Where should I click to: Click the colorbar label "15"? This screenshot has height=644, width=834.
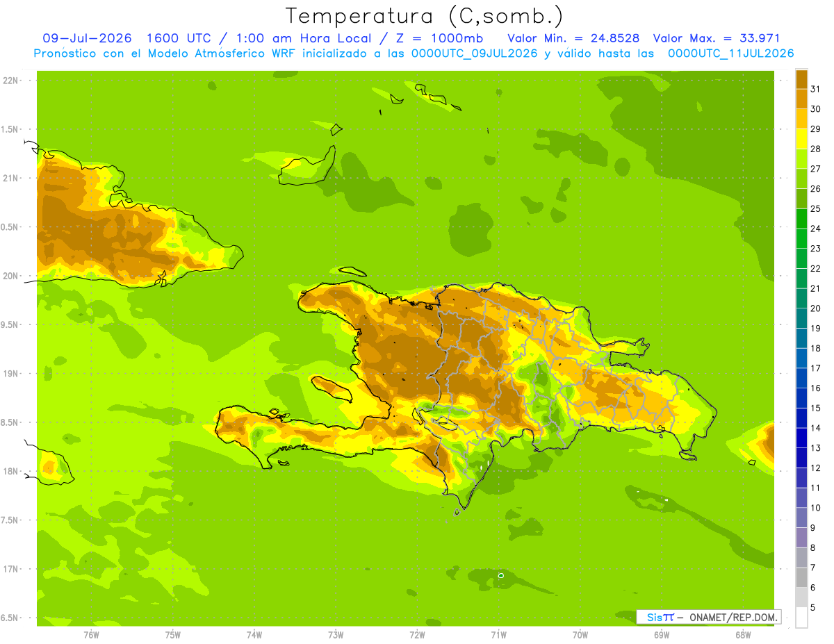coord(815,408)
